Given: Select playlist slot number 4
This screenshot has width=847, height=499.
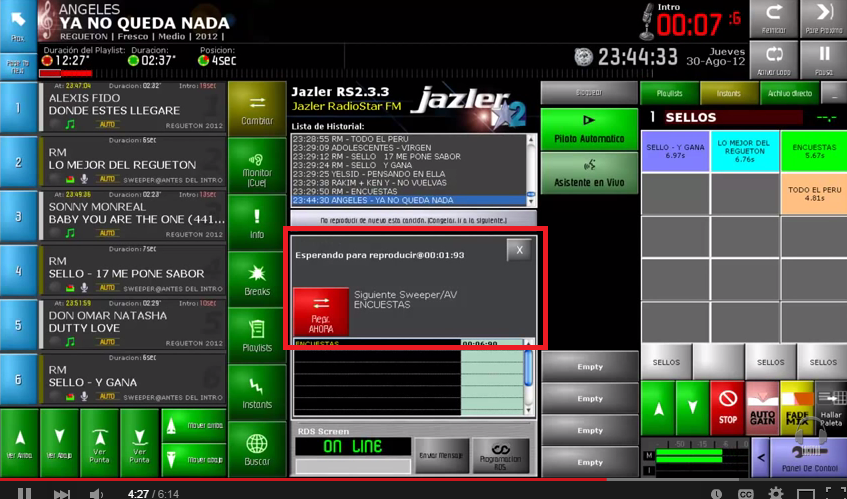Looking at the screenshot, I should (18, 271).
